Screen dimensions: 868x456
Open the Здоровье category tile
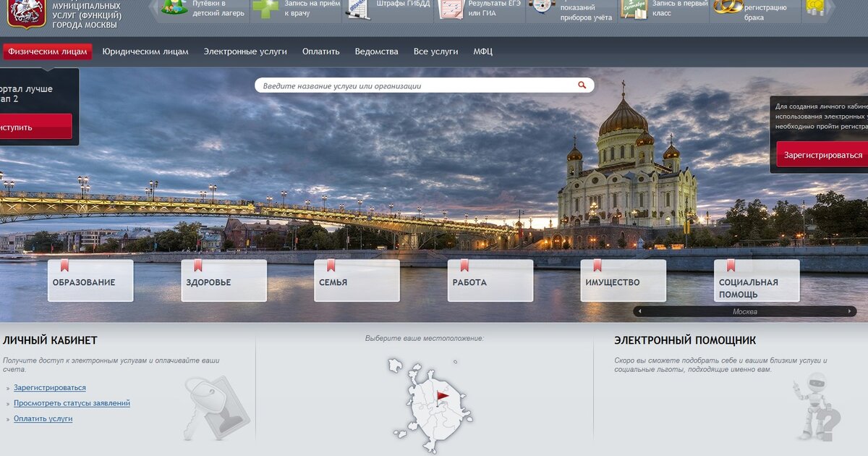pos(224,282)
